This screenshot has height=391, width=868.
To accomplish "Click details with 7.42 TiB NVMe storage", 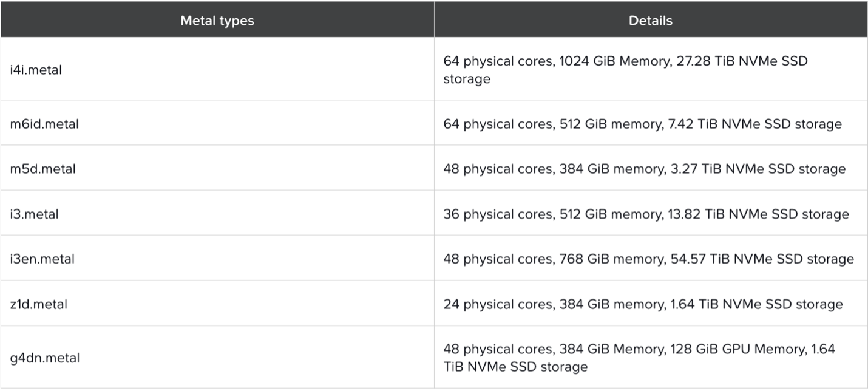I will [x=642, y=124].
